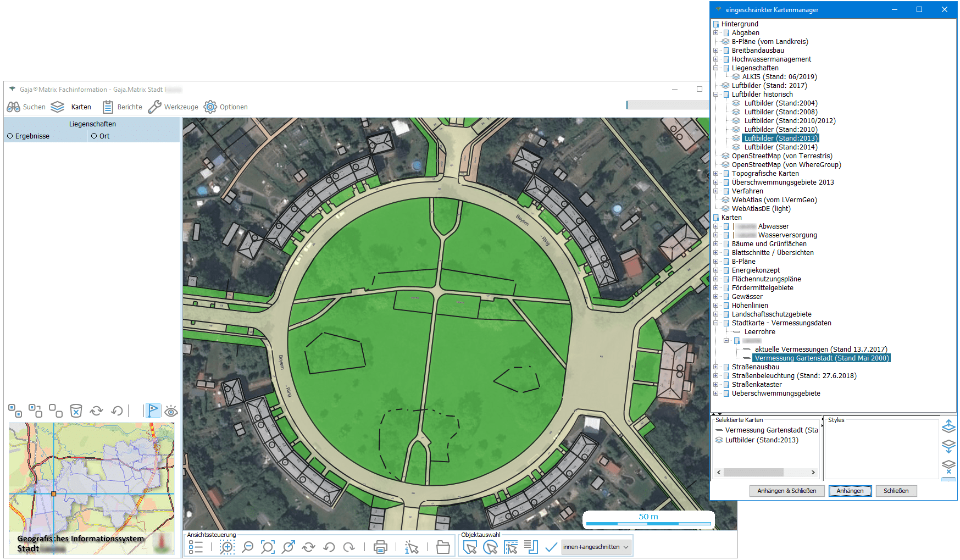Viewport: 960px width, 560px height.
Task: Click the zoom-in rectangle tool
Action: [227, 547]
